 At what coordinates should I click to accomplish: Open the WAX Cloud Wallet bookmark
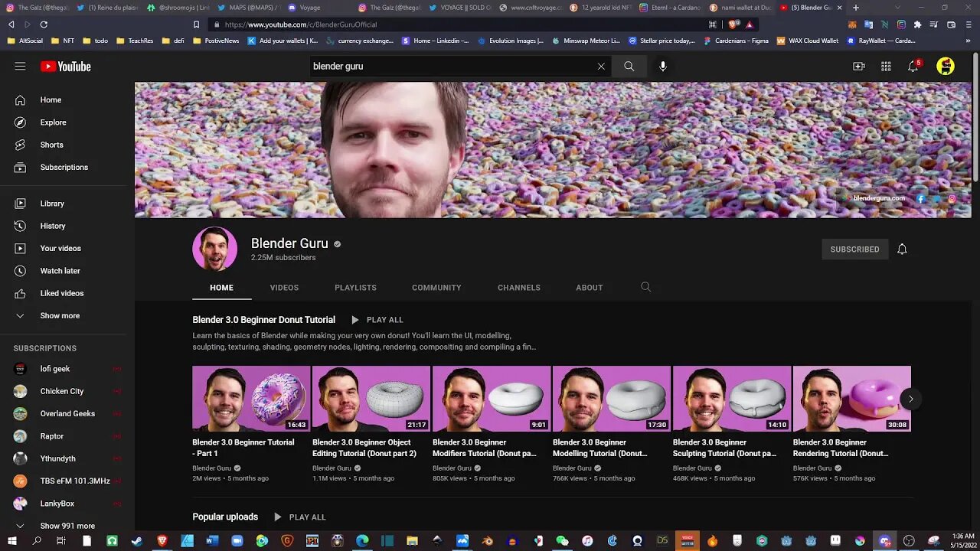click(x=808, y=41)
